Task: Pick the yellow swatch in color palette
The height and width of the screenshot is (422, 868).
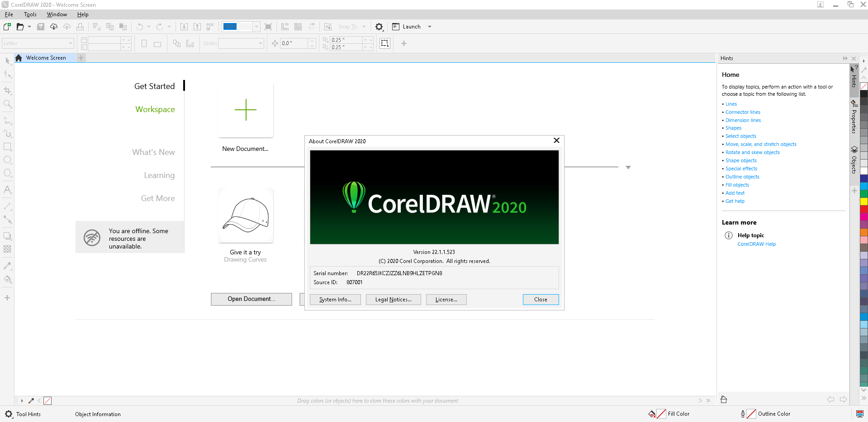Action: [864, 202]
